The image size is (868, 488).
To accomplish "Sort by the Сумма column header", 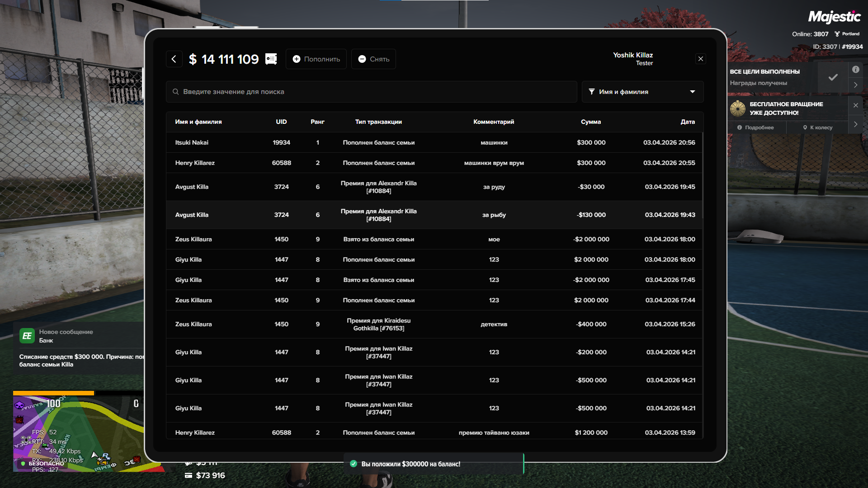I will point(590,122).
